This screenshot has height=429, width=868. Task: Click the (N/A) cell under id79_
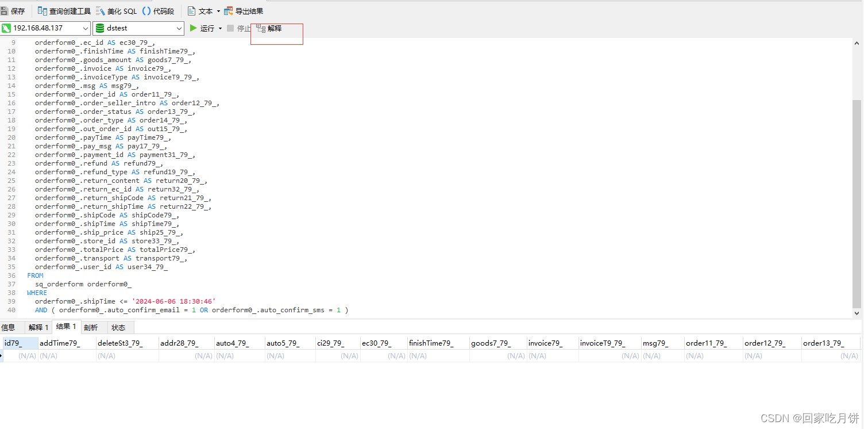click(21, 356)
